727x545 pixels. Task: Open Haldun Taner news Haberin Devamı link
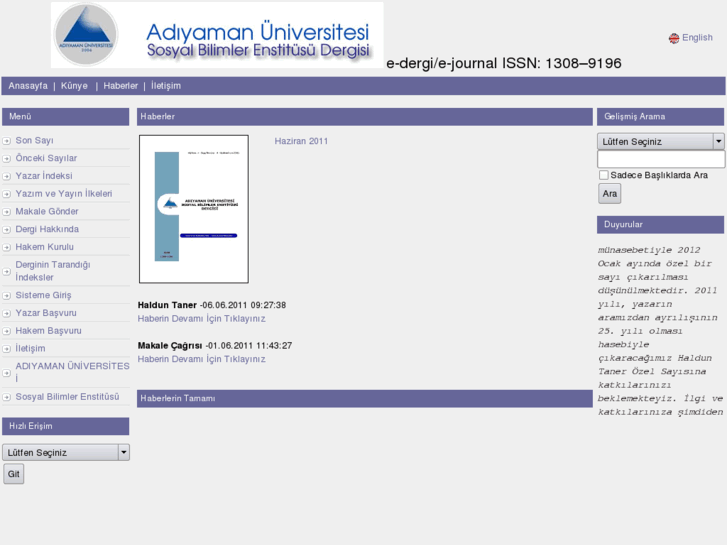coord(201,319)
